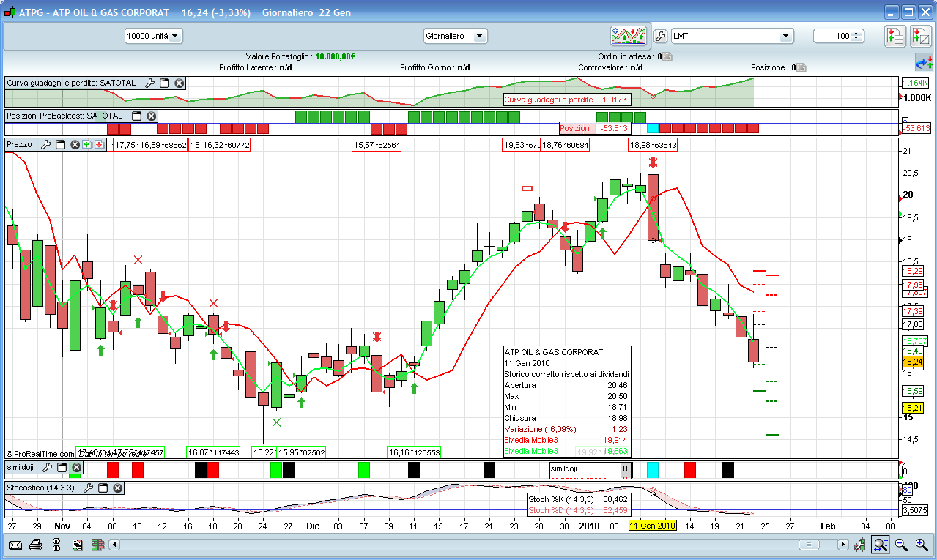Expand the Giornaliero timeframe dropdown
937x560 pixels.
[x=455, y=36]
